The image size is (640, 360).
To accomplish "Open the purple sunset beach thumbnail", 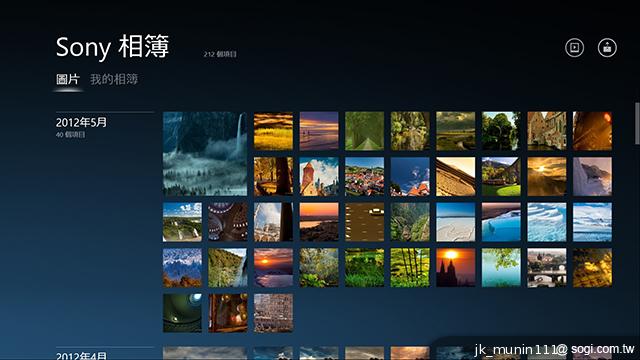I will click(x=319, y=131).
